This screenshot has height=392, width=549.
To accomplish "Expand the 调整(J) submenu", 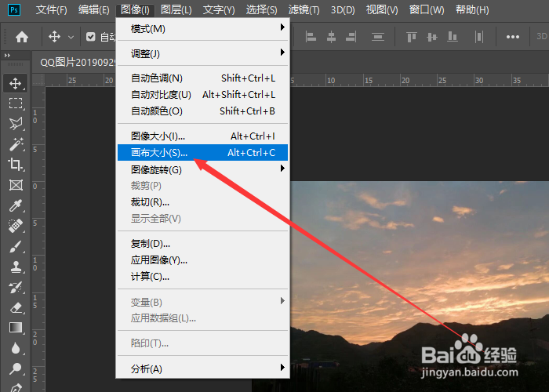I will tap(202, 53).
